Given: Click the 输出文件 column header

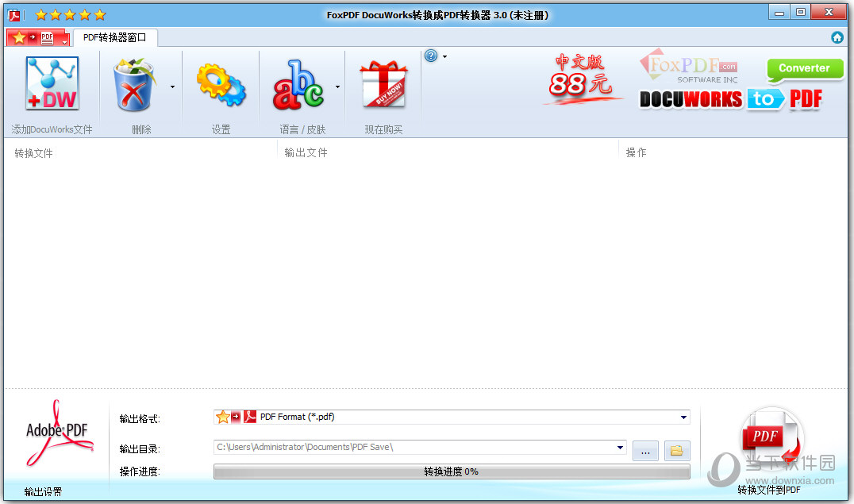Looking at the screenshot, I should point(306,152).
